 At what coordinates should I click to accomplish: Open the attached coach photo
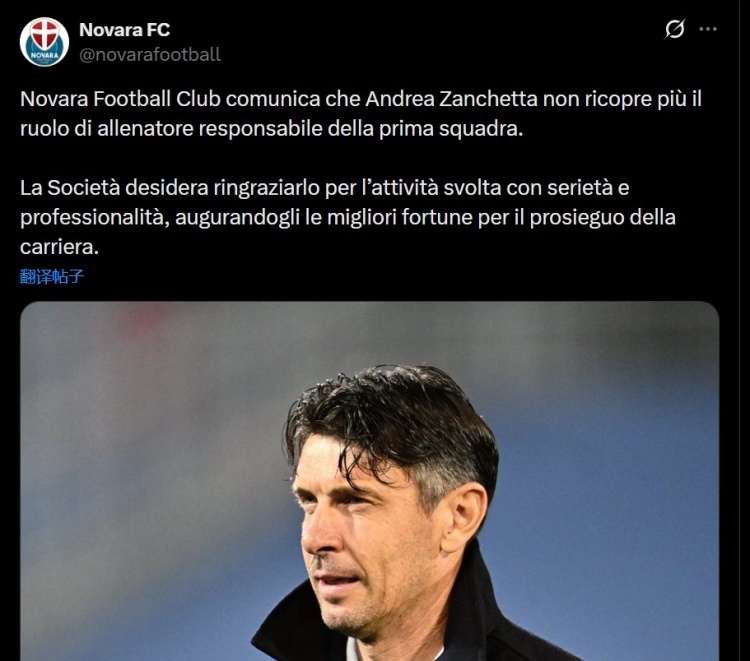[369, 481]
